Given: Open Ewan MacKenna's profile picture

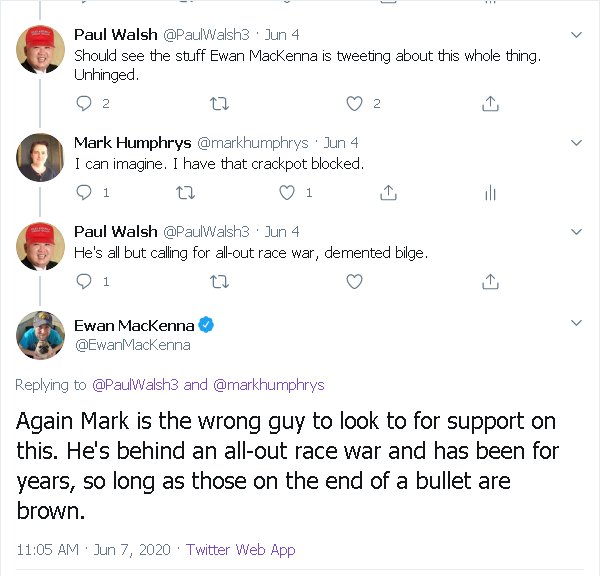Looking at the screenshot, I should point(41,336).
